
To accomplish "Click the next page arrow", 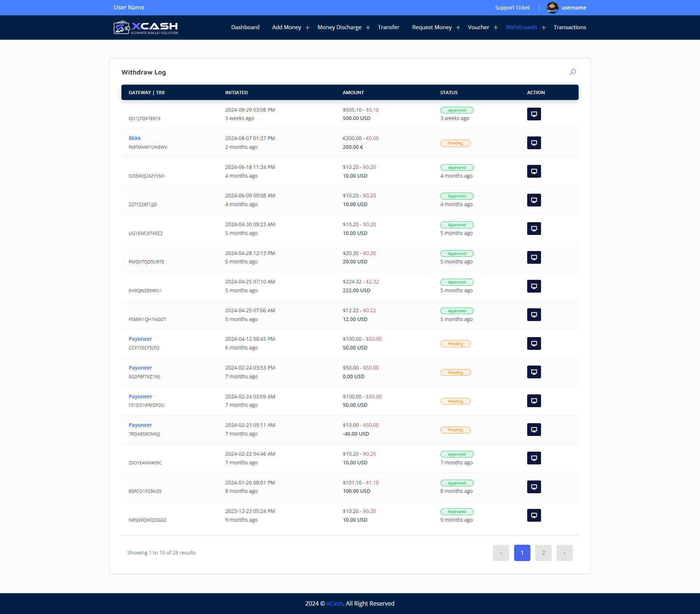I will tap(564, 553).
